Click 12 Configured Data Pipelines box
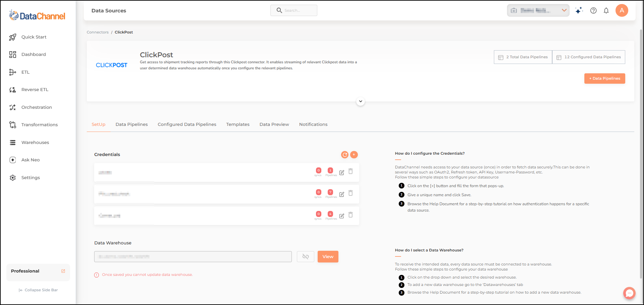 coord(589,57)
